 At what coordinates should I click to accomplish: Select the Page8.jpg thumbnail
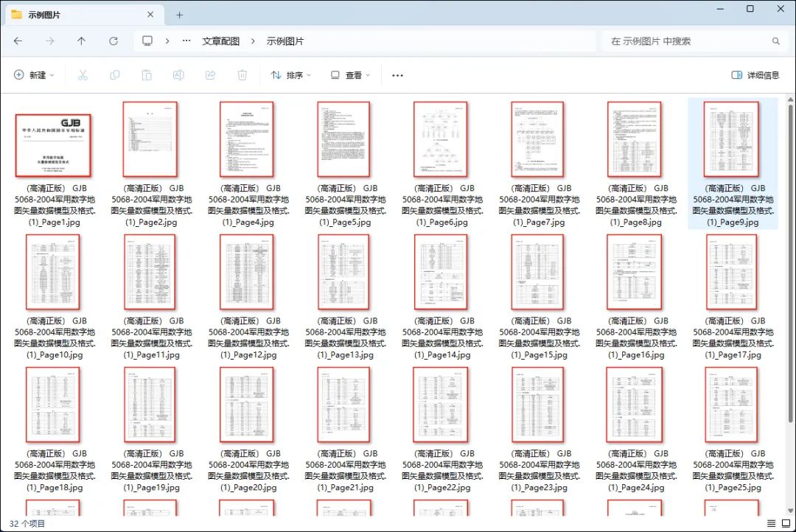point(635,139)
